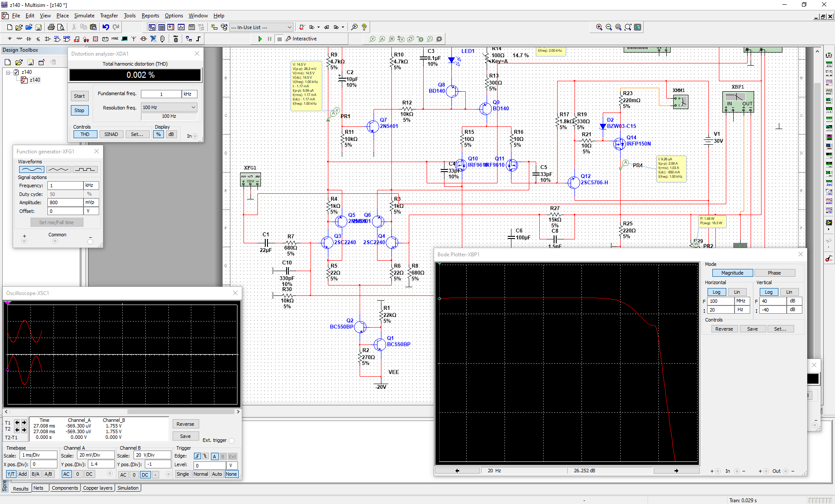
Task: Select the Phase mode on the Bode plotter
Action: point(774,273)
